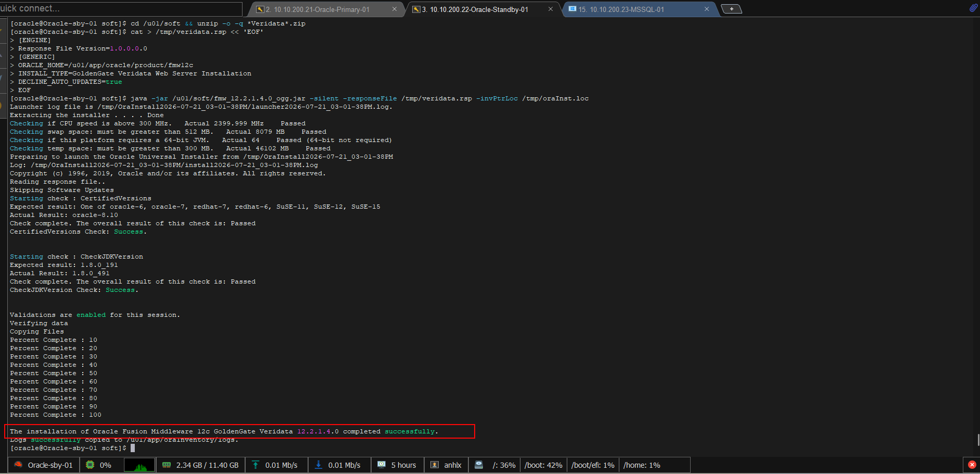This screenshot has height=474, width=980.
Task: Click the anhlx username in status bar
Action: pos(453,465)
